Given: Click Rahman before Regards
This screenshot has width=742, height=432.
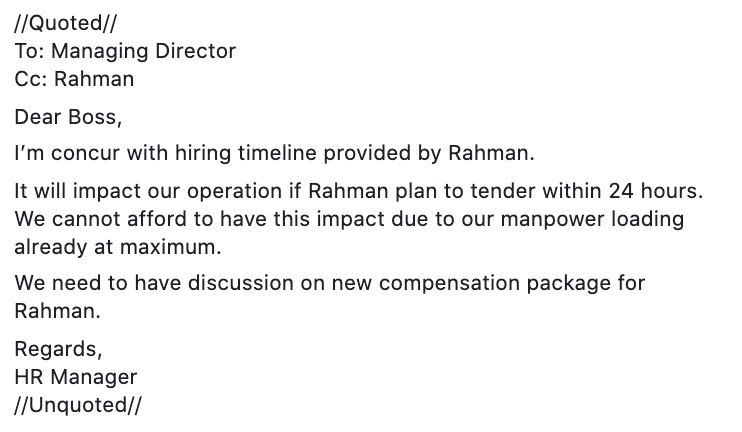Looking at the screenshot, I should (57, 311).
